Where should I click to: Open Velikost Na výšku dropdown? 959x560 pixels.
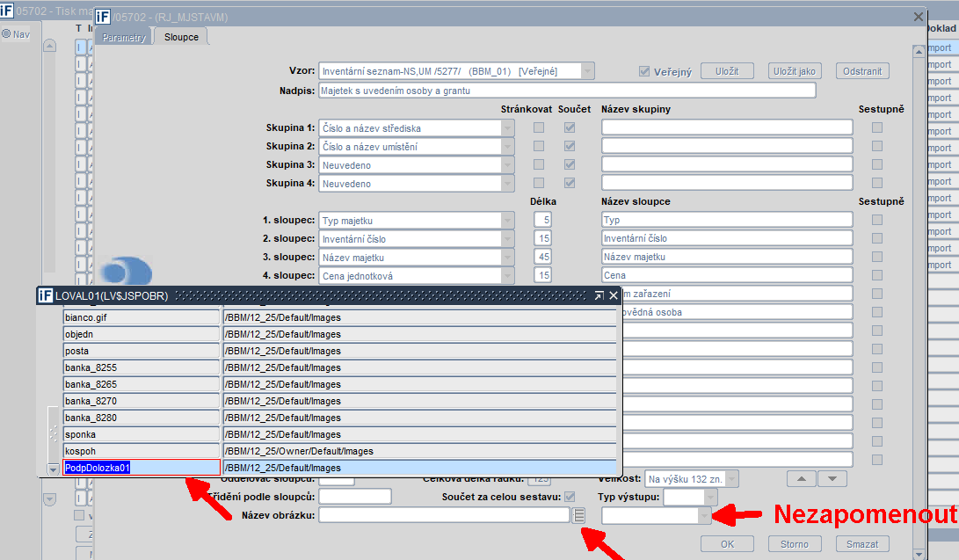[x=732, y=479]
